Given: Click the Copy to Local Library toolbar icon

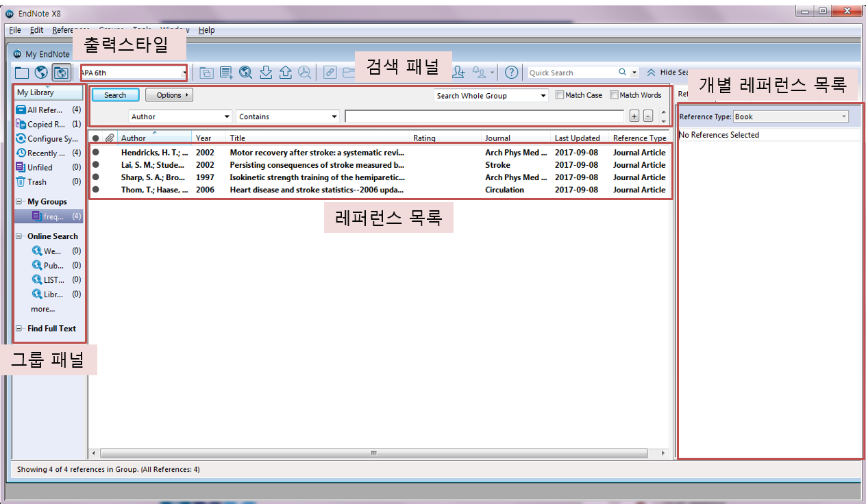Looking at the screenshot, I should coord(207,73).
